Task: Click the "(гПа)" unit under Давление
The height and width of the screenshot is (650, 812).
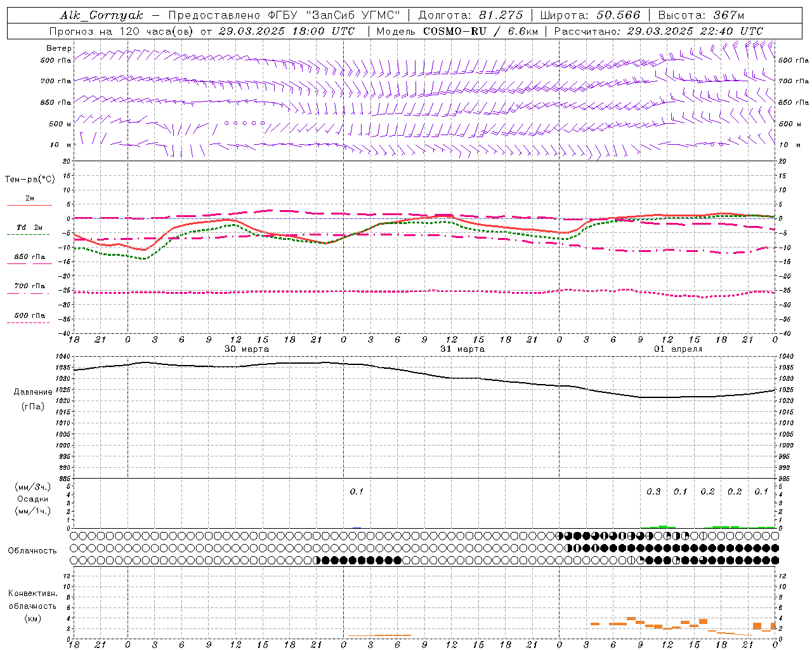Action: coord(33,406)
